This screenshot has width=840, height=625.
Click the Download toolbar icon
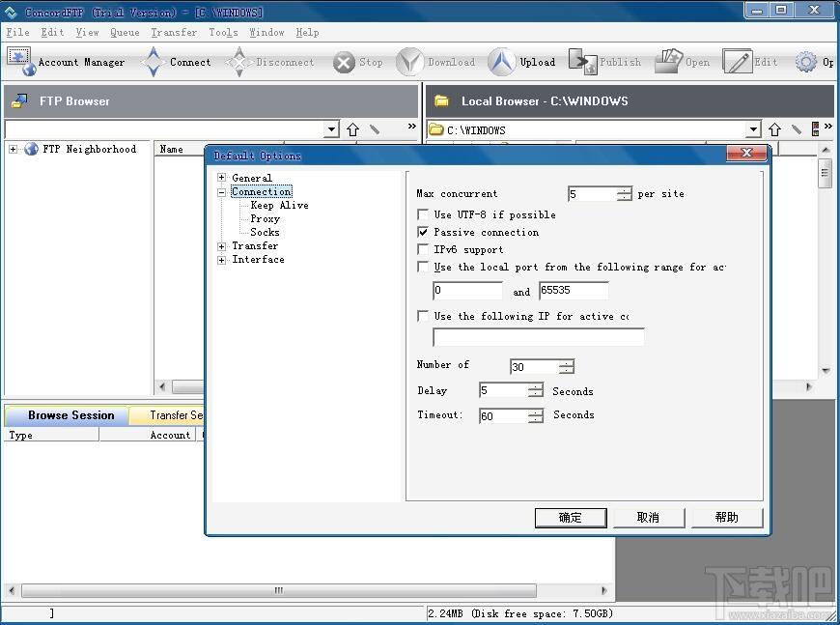[410, 62]
